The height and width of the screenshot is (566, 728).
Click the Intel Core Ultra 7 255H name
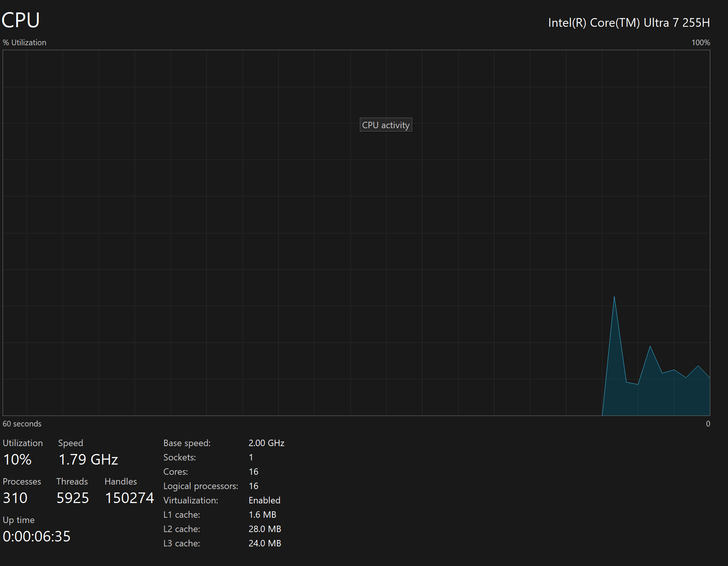(x=629, y=23)
